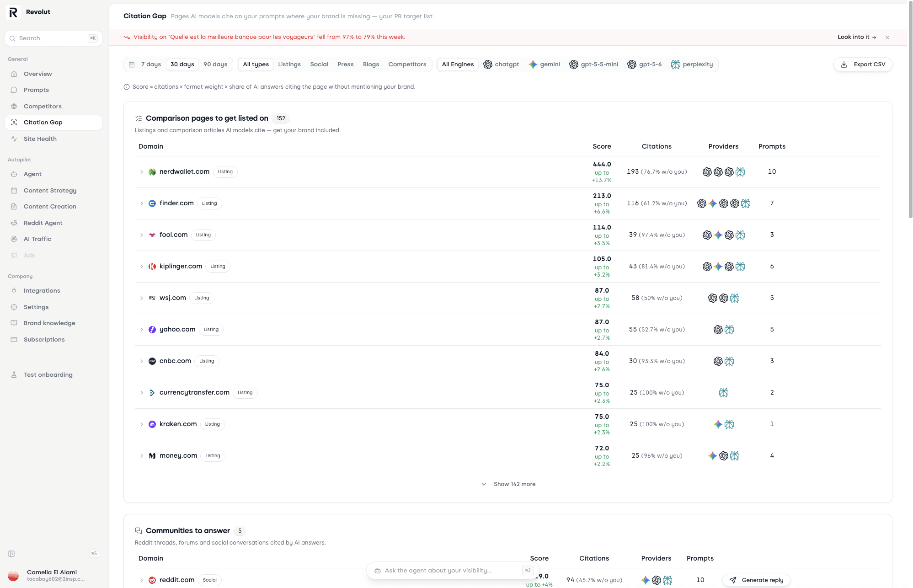The height and width of the screenshot is (588, 913).
Task: Expand the finder.com row
Action: 142,203
